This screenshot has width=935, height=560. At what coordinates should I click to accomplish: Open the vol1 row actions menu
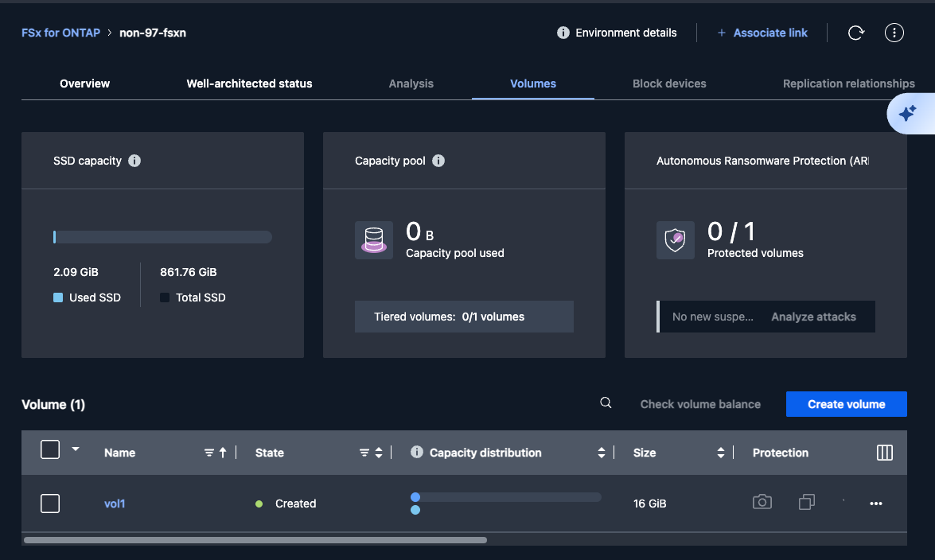point(876,504)
